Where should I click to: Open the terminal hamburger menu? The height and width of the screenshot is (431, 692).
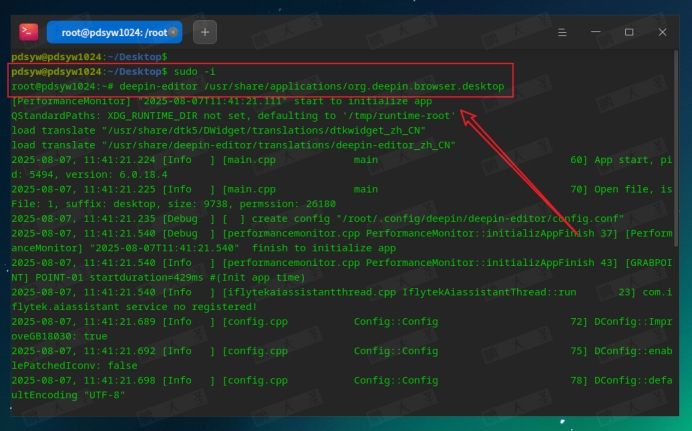tap(562, 32)
